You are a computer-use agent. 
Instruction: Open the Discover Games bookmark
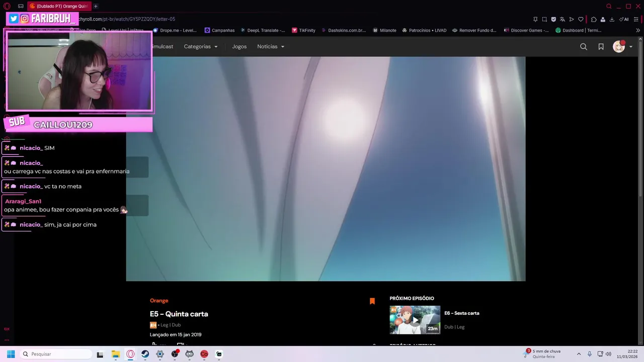[x=526, y=30]
